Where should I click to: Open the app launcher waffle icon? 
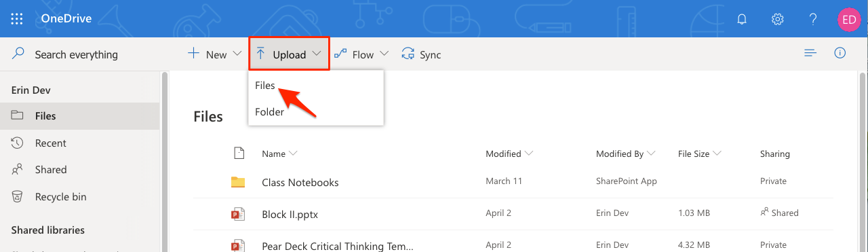point(17,18)
